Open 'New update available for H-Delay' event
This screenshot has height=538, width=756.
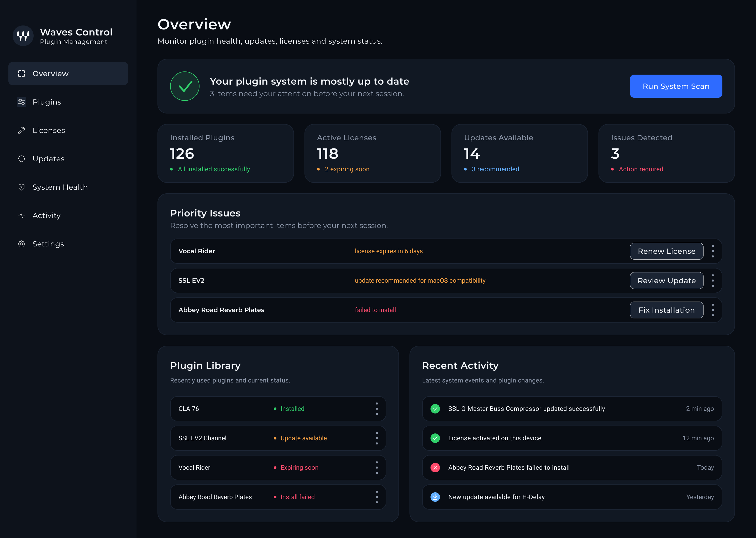click(x=572, y=497)
